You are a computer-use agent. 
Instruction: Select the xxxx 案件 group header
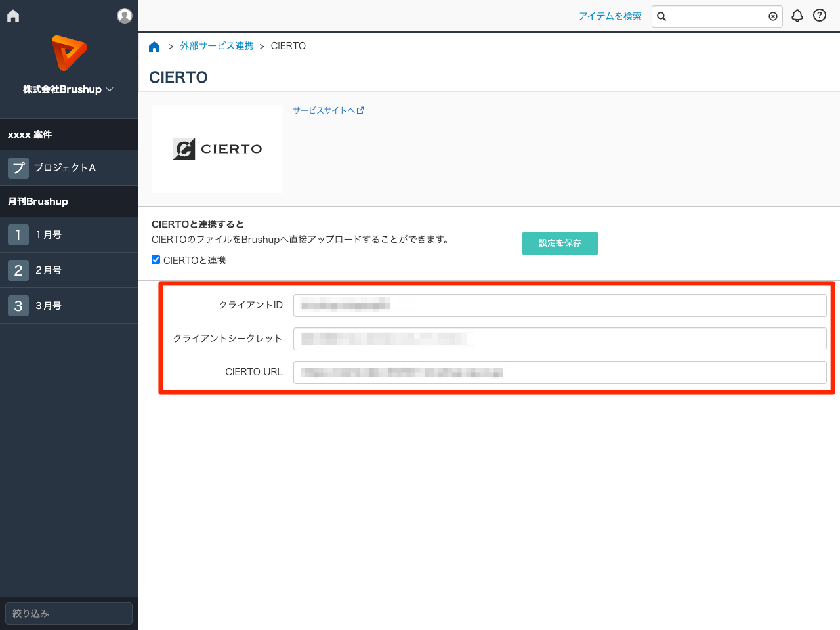click(x=69, y=135)
